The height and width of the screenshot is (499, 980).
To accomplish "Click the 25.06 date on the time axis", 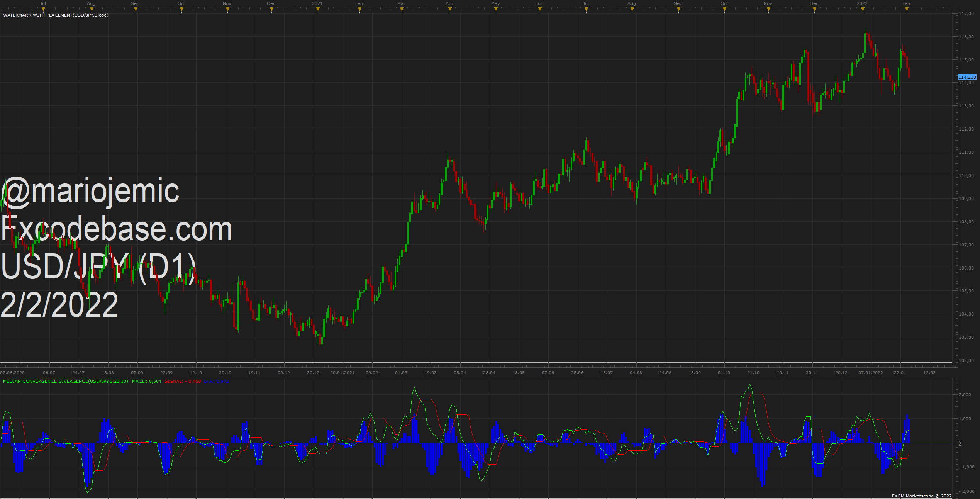I will [x=577, y=373].
